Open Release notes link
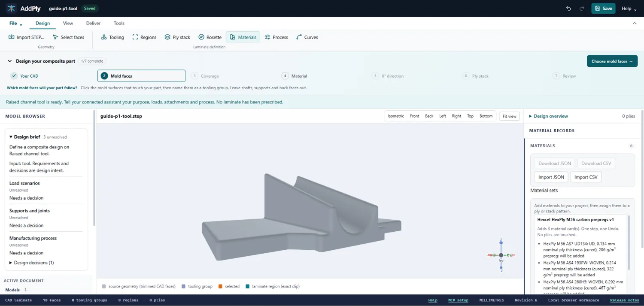Image resolution: width=644 pixels, height=306 pixels. coord(624,300)
